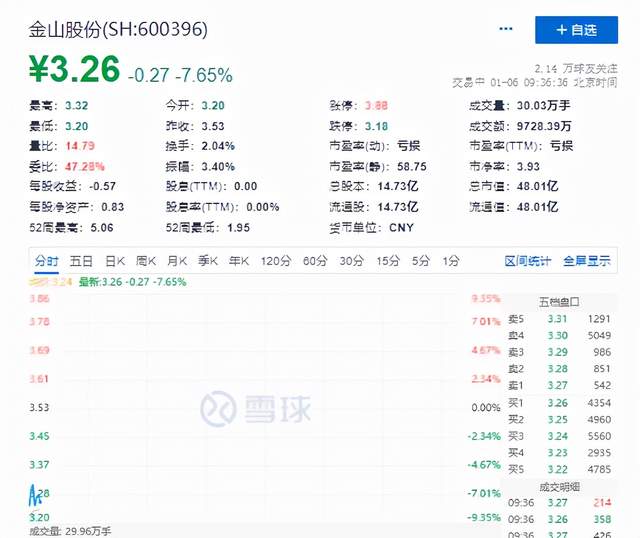The height and width of the screenshot is (538, 640).
Task: Click the 跌停 value 3.18
Action: tap(376, 126)
